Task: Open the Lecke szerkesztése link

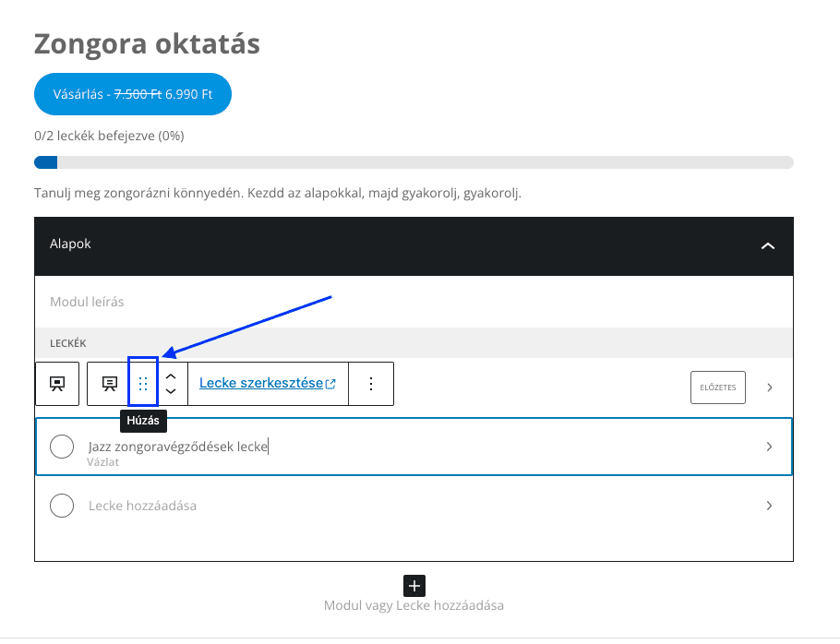Action: [268, 383]
